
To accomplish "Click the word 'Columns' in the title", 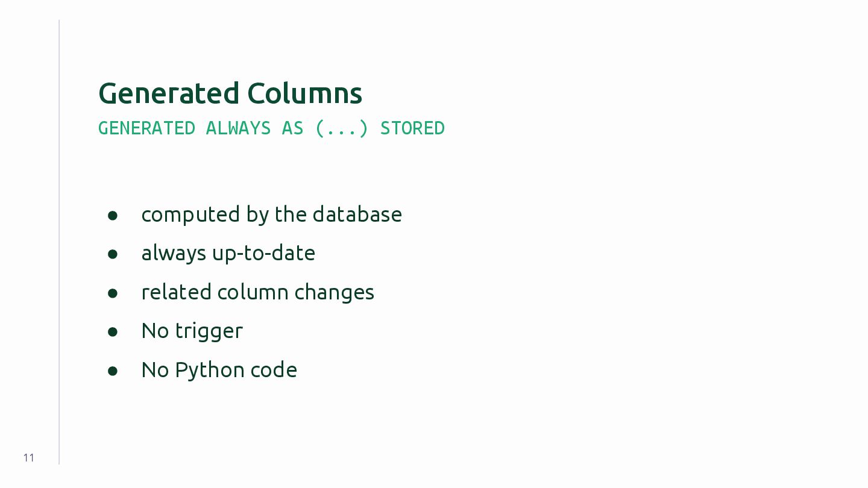I will (x=304, y=93).
